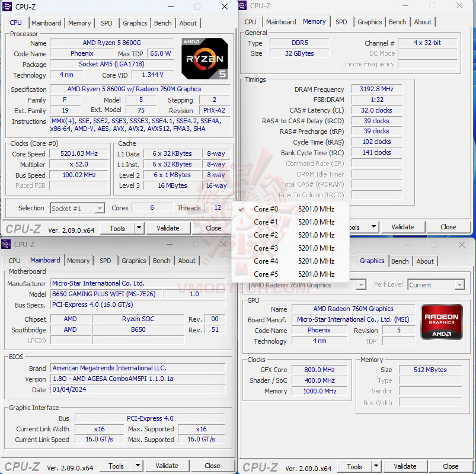Click Close button in the Graphics window
This screenshot has width=476, height=474.
coord(451,466)
